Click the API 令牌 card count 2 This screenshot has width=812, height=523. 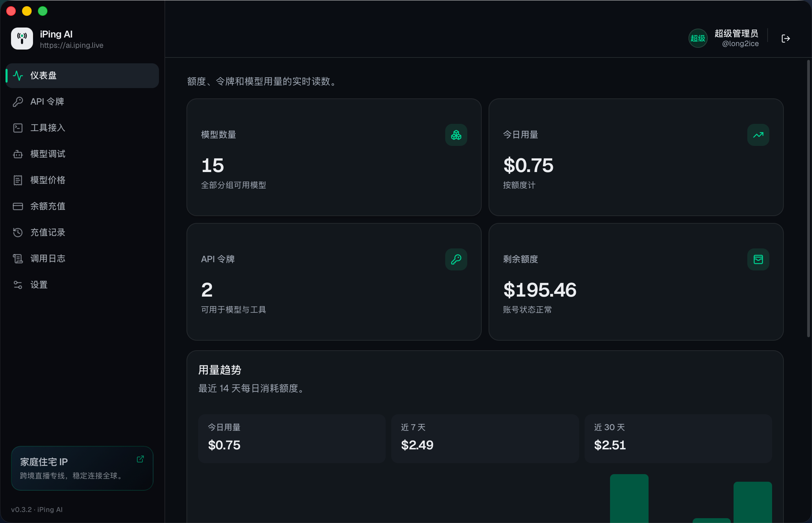[207, 290]
